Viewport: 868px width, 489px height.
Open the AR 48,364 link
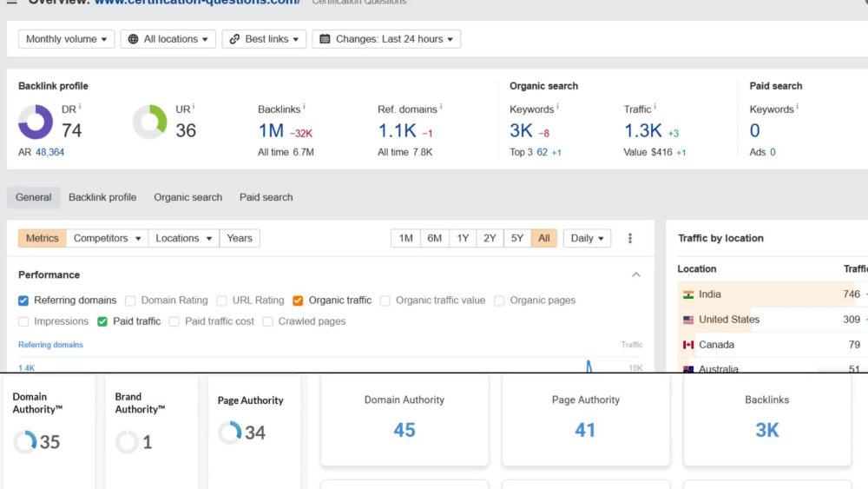pos(49,152)
